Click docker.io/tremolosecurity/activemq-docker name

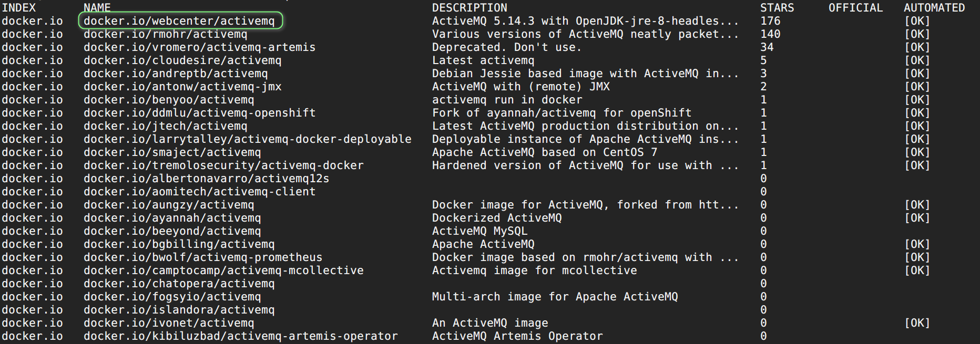223,165
